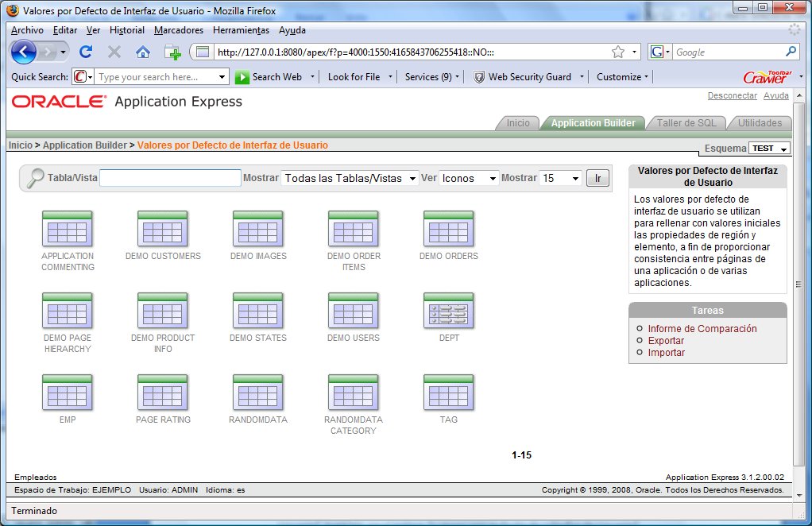
Task: Click the Importar task link
Action: click(x=667, y=353)
